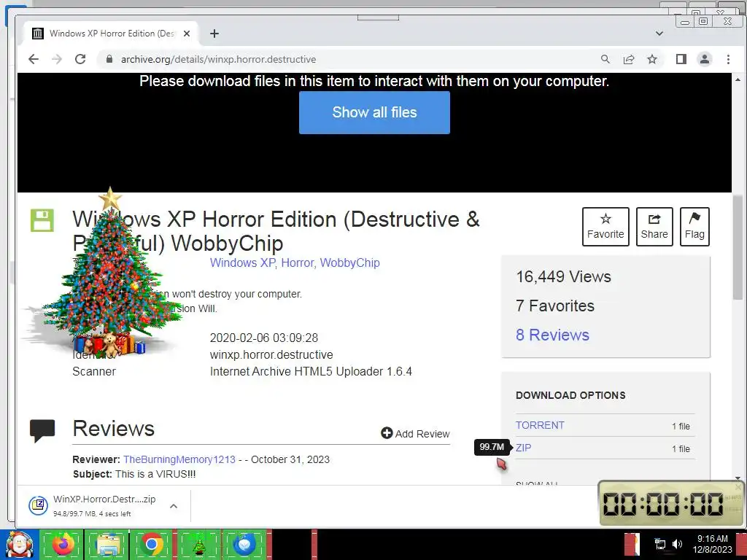Image resolution: width=747 pixels, height=560 pixels.
Task: Open the Santa Start button
Action: 19,544
